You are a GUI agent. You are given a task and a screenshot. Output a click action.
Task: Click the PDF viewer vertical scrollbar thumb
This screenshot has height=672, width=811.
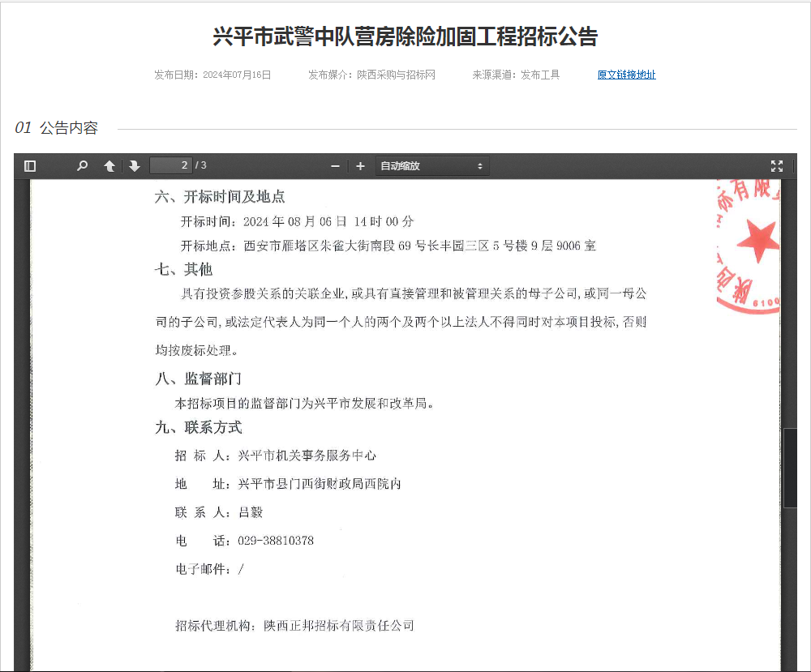pos(790,467)
